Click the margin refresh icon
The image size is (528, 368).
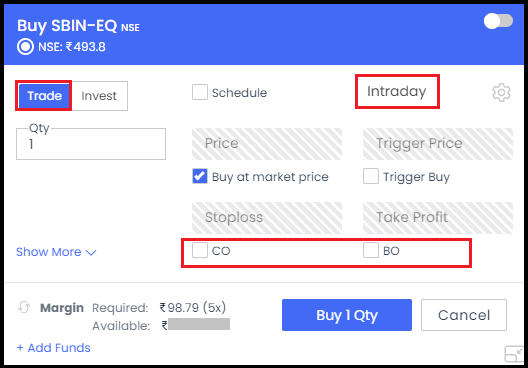pos(24,307)
